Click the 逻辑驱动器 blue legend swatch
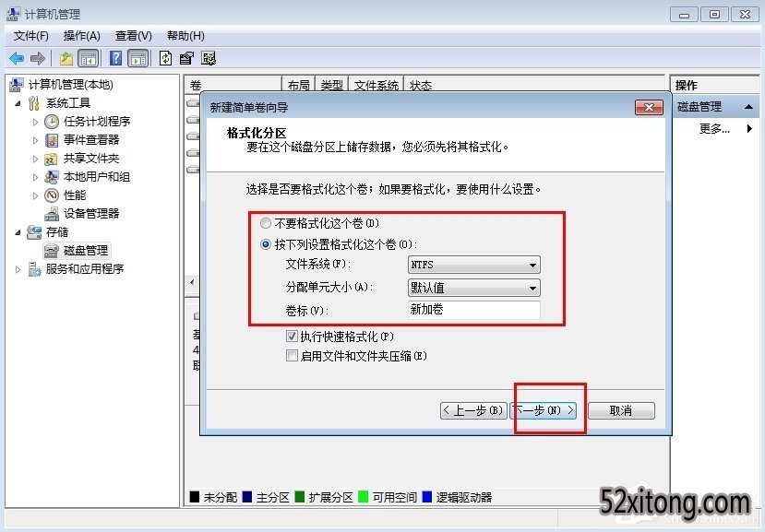 coord(427,497)
